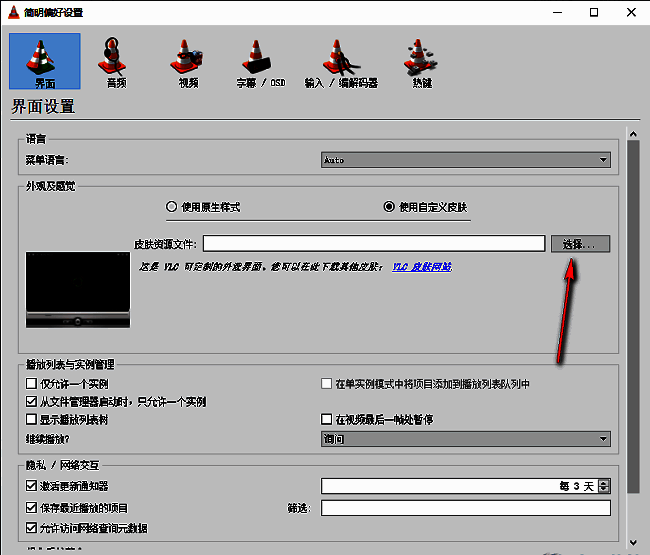
Task: Open the 输入 / 编解码器 settings category
Action: coord(341,62)
